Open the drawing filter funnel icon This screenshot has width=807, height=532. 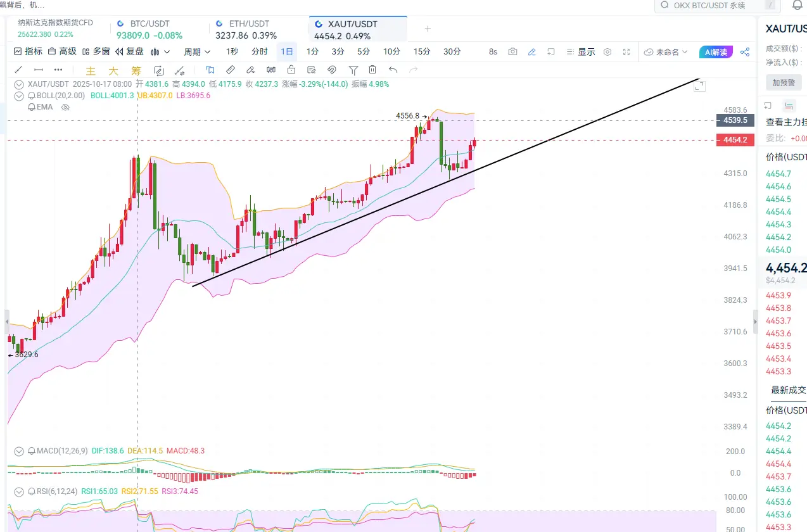click(353, 70)
